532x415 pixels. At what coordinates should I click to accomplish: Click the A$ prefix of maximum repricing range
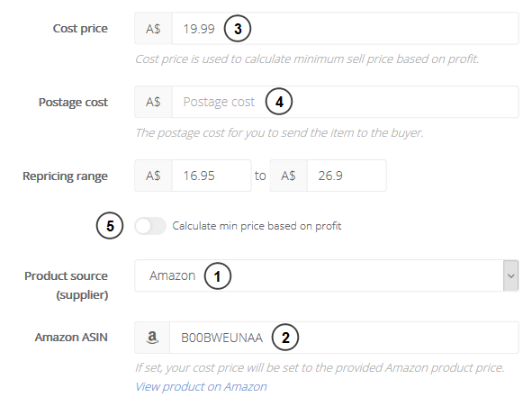click(288, 176)
